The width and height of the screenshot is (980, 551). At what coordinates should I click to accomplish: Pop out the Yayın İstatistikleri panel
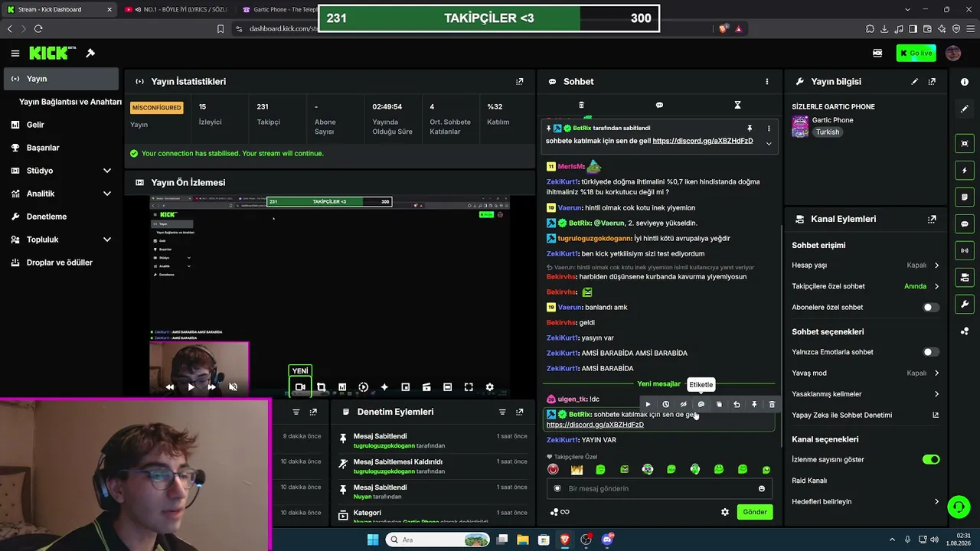tap(519, 81)
